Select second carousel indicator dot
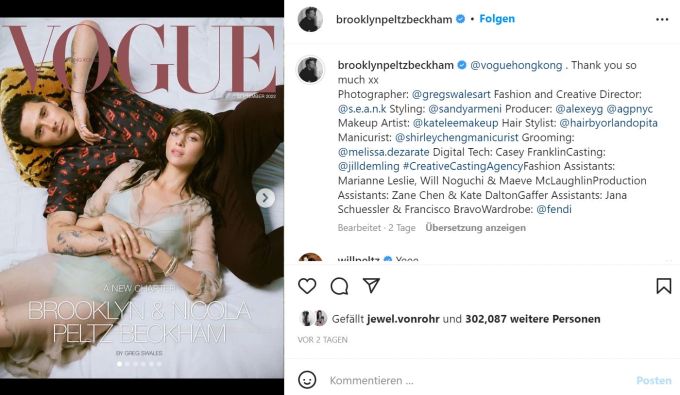 click(x=128, y=364)
